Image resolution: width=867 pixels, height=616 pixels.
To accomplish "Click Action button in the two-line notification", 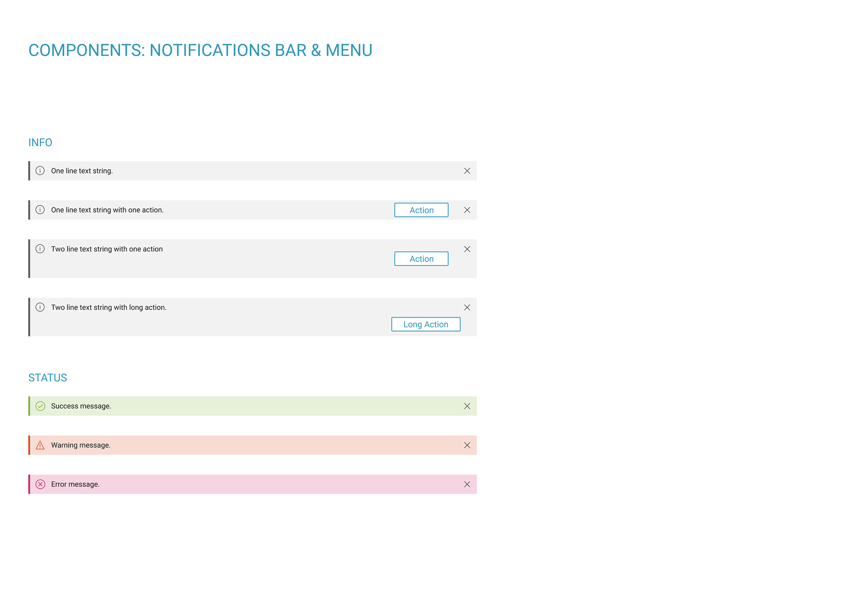I will (421, 259).
